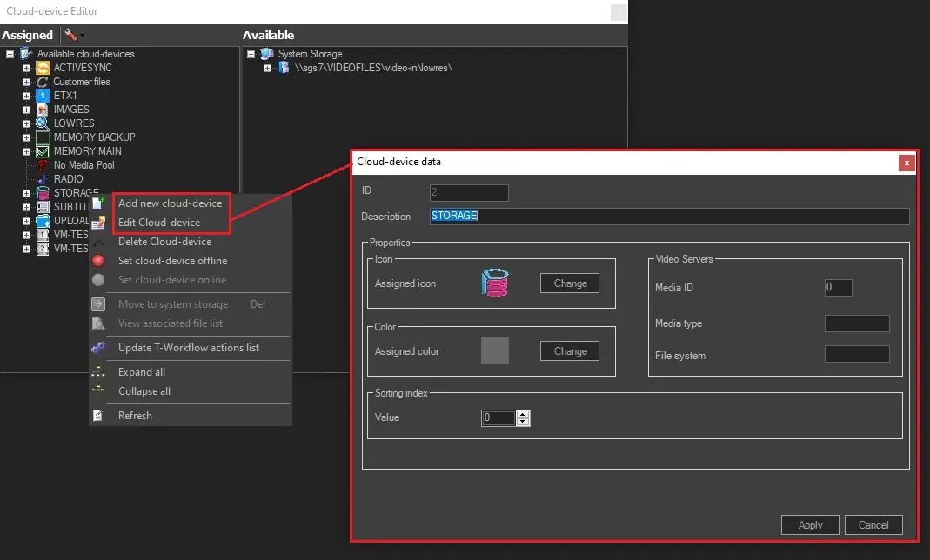Click the Change button for assigned icon

[570, 283]
